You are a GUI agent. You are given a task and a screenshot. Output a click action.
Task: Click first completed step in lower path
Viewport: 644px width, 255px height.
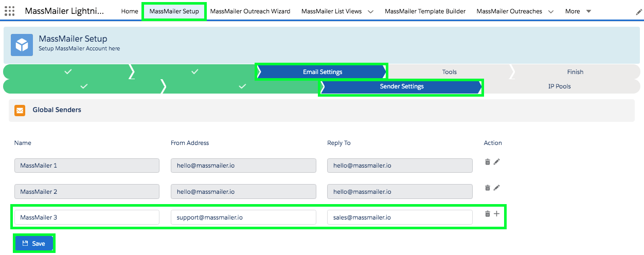84,86
